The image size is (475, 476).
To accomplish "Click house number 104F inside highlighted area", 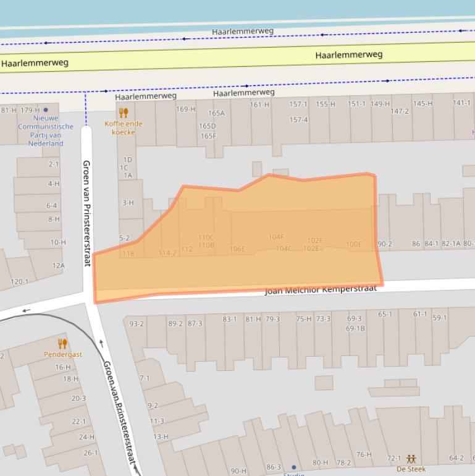I will pyautogui.click(x=276, y=237).
